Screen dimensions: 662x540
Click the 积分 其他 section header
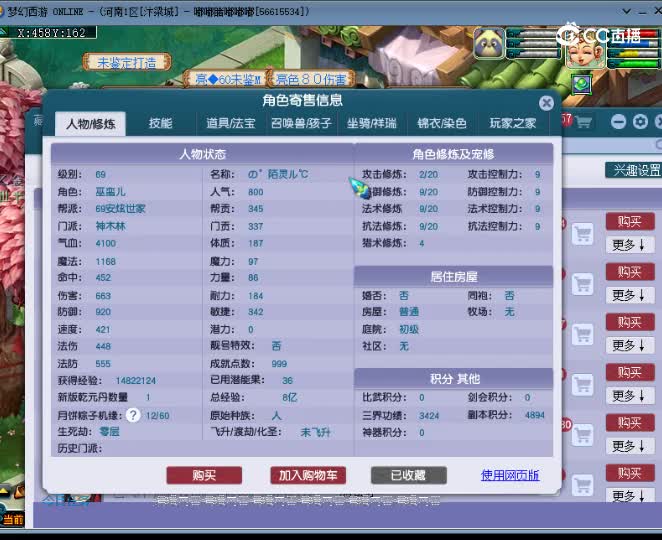453,379
